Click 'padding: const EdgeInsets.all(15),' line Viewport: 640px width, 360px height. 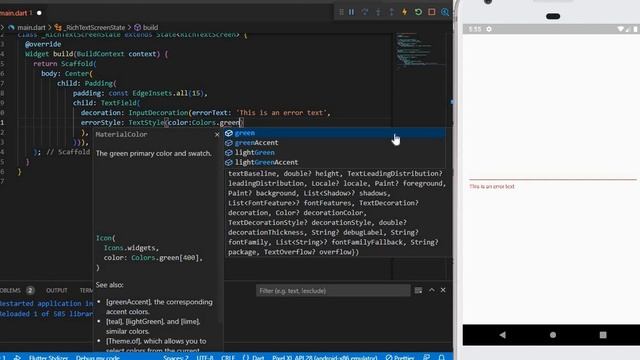pyautogui.click(x=140, y=93)
